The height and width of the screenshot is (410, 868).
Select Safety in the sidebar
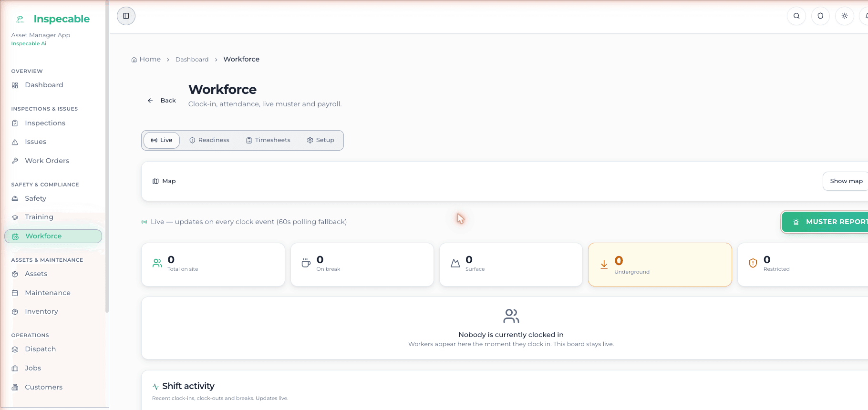tap(53, 198)
